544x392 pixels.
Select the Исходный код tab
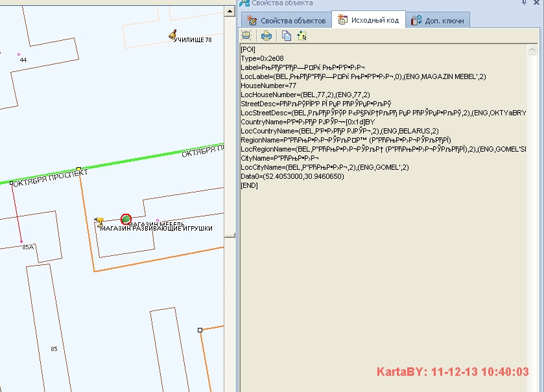click(x=368, y=21)
